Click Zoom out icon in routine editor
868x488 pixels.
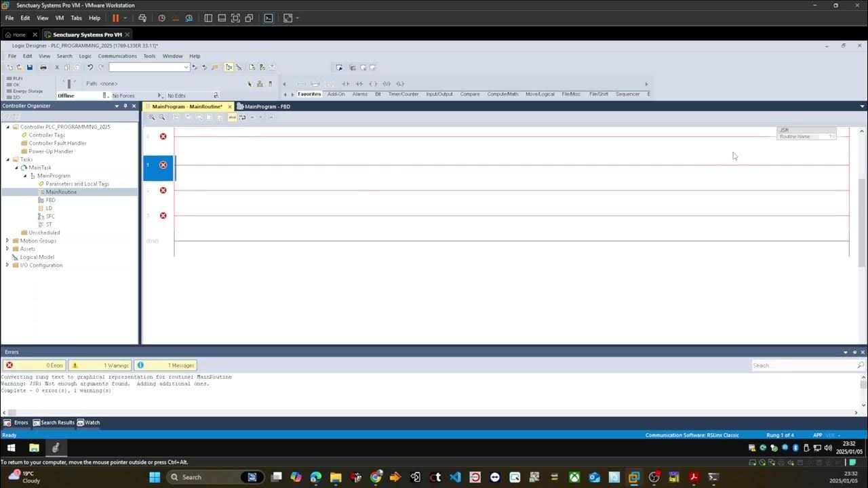pyautogui.click(x=162, y=117)
